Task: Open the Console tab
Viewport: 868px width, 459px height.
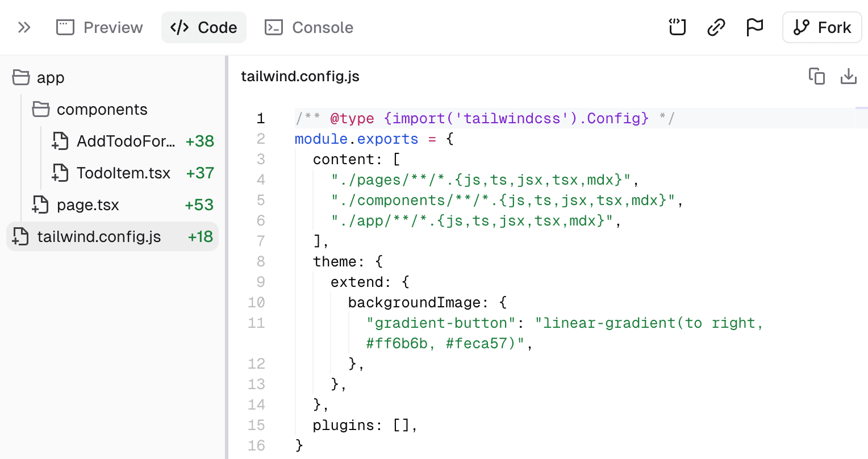Action: click(308, 27)
